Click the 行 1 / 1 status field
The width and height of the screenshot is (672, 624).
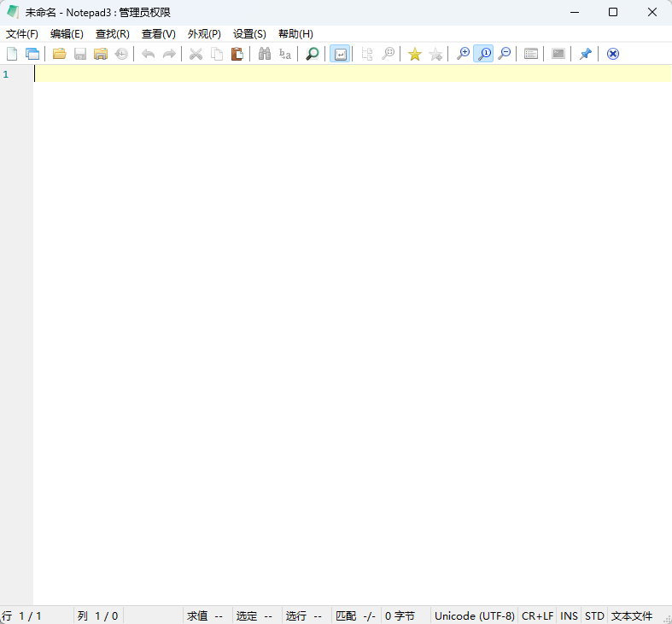[x=37, y=615]
